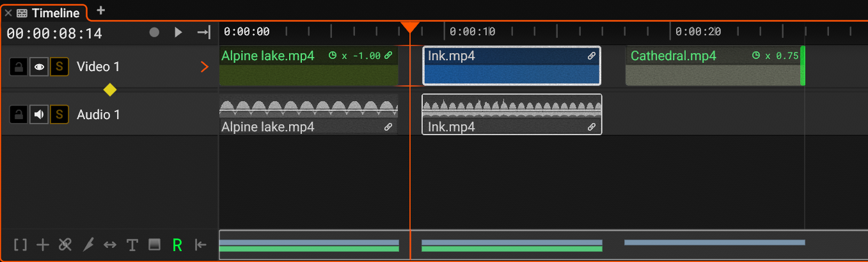Select the Alpine lake.mp4 audio clip
The height and width of the screenshot is (262, 868).
coord(308,115)
